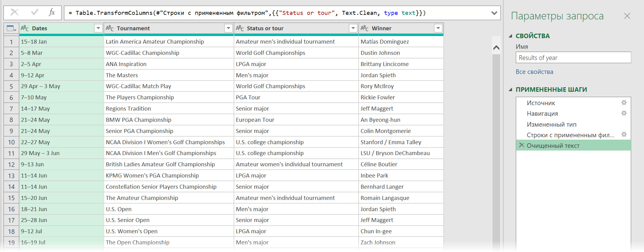Click cell The Masters
Screen dimensions: 644x252
[169, 75]
